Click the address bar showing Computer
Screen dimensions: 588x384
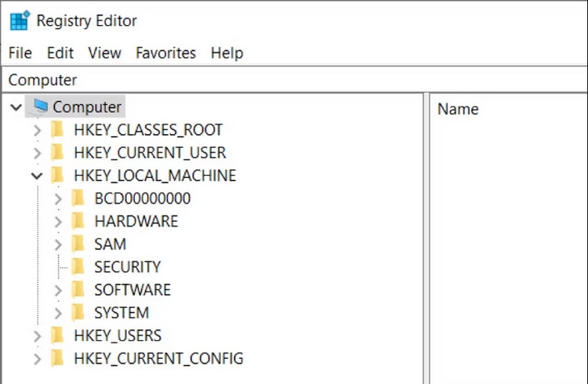(x=295, y=80)
